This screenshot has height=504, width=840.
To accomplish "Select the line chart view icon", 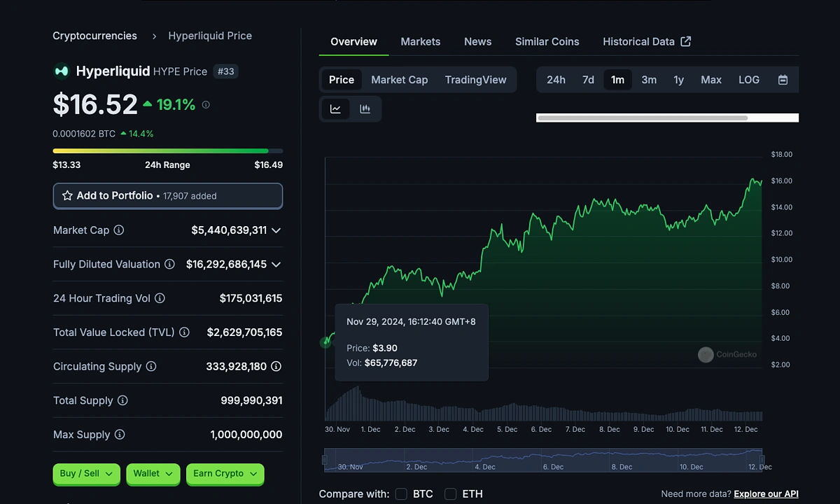I will pyautogui.click(x=336, y=108).
